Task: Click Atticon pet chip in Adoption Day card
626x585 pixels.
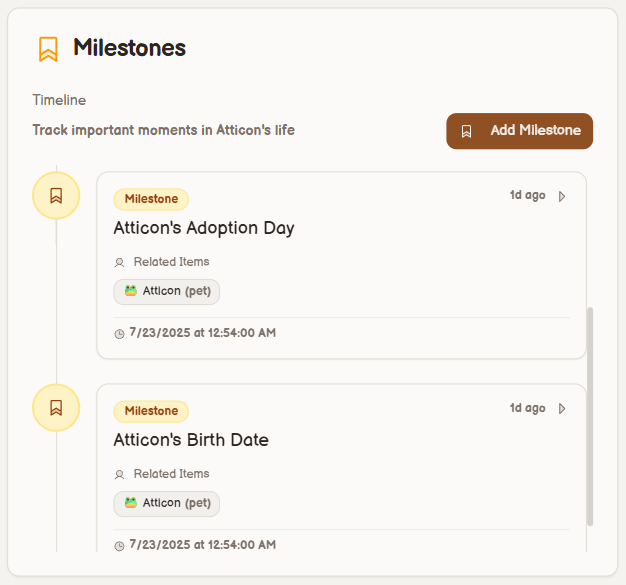Action: (166, 291)
